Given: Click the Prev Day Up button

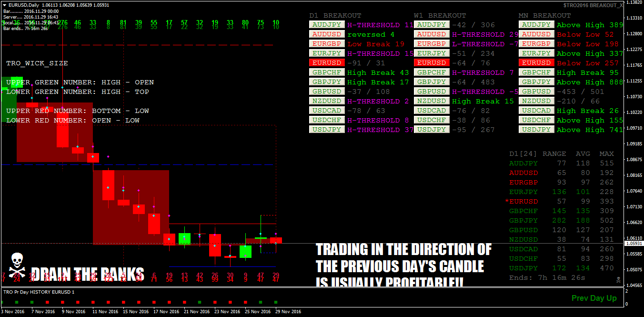Looking at the screenshot, I should click(x=594, y=298).
